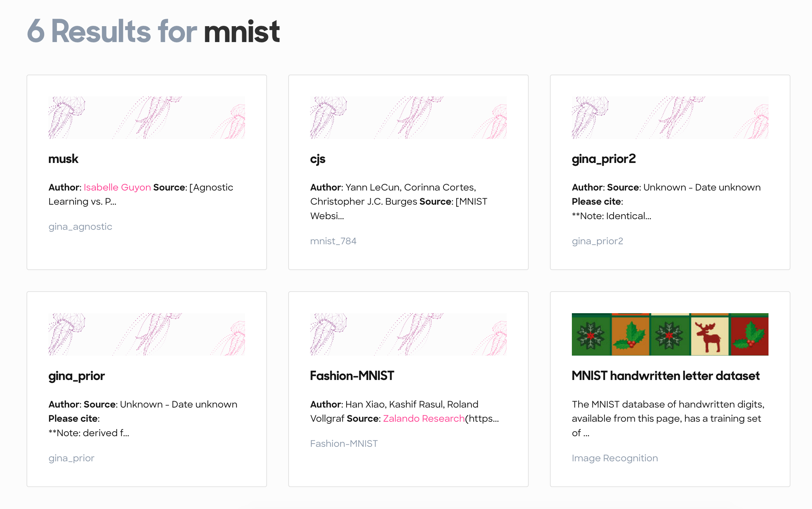
Task: Click the Zalando Research source link
Action: pos(423,419)
